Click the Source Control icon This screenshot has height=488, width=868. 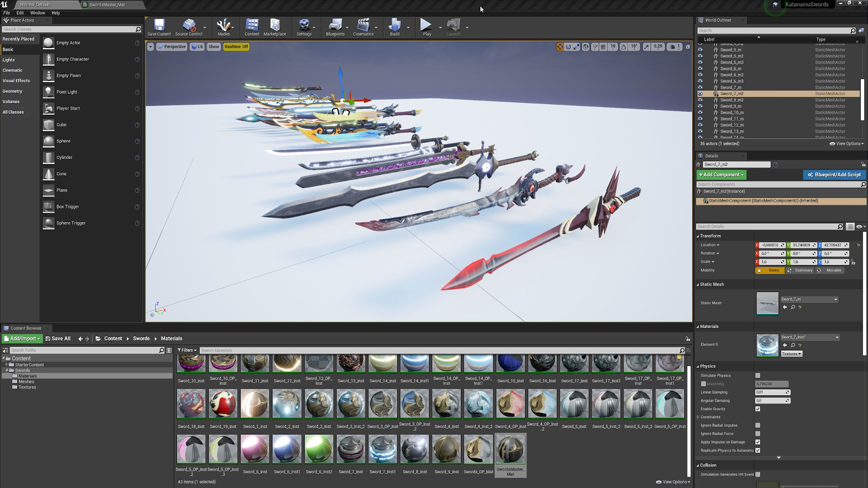tap(189, 27)
